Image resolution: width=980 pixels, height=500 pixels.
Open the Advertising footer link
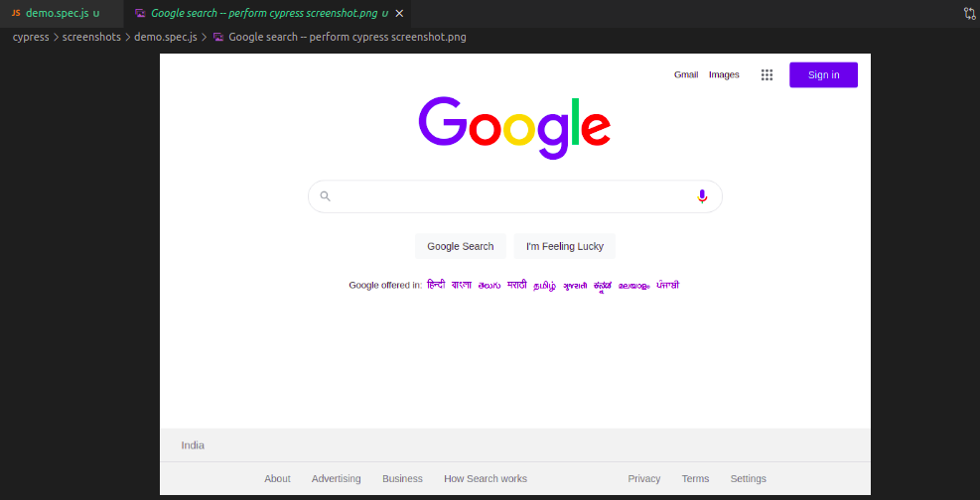(x=337, y=479)
